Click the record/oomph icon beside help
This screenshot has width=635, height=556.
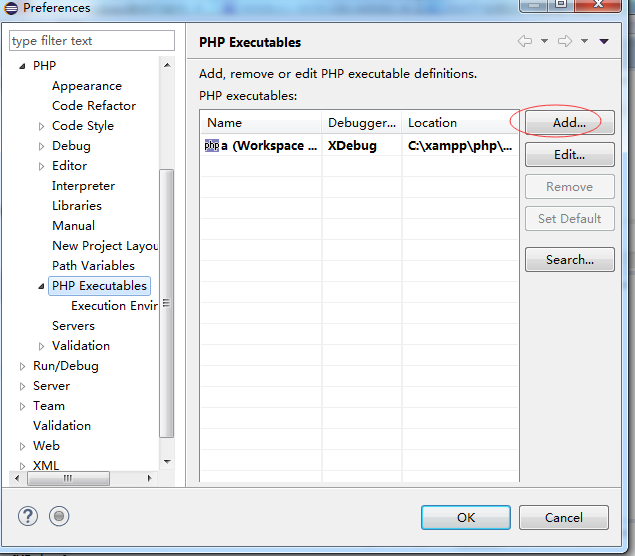pyautogui.click(x=59, y=516)
